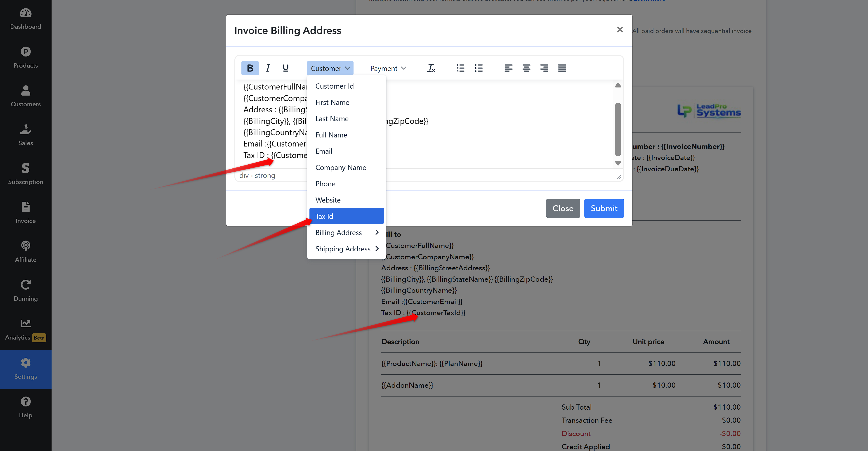Close the Invoice Billing Address dialog with X
The width and height of the screenshot is (868, 451).
619,30
